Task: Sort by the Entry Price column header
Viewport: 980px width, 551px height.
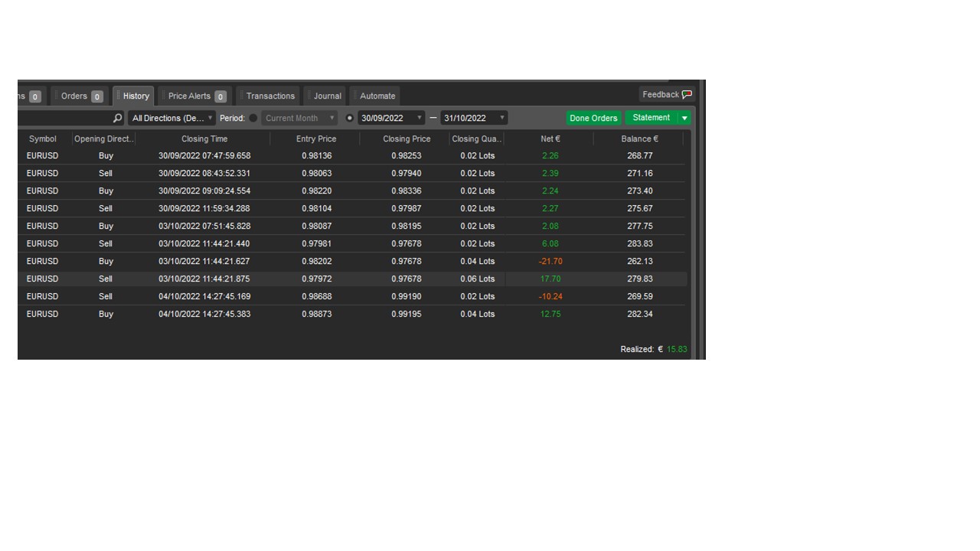Action: click(x=316, y=139)
